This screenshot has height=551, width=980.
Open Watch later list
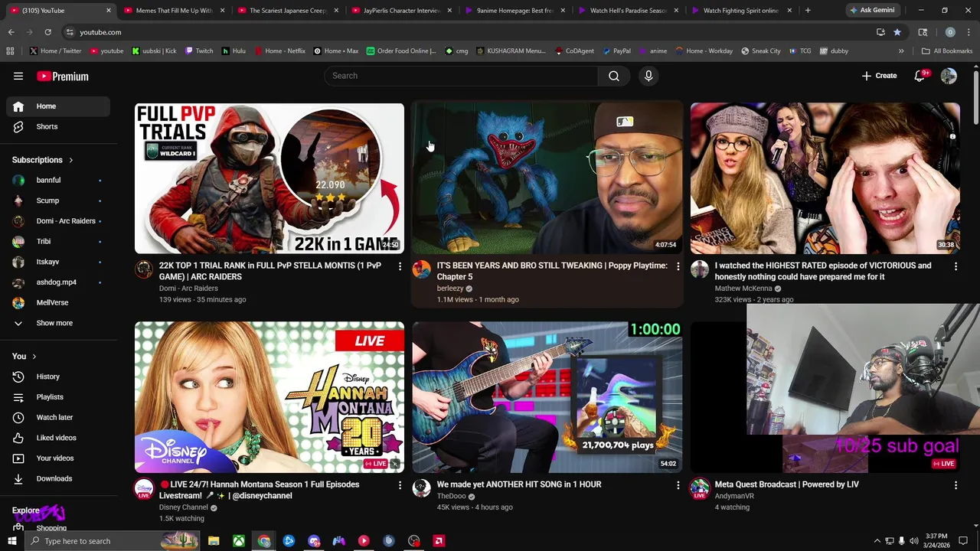click(x=58, y=417)
